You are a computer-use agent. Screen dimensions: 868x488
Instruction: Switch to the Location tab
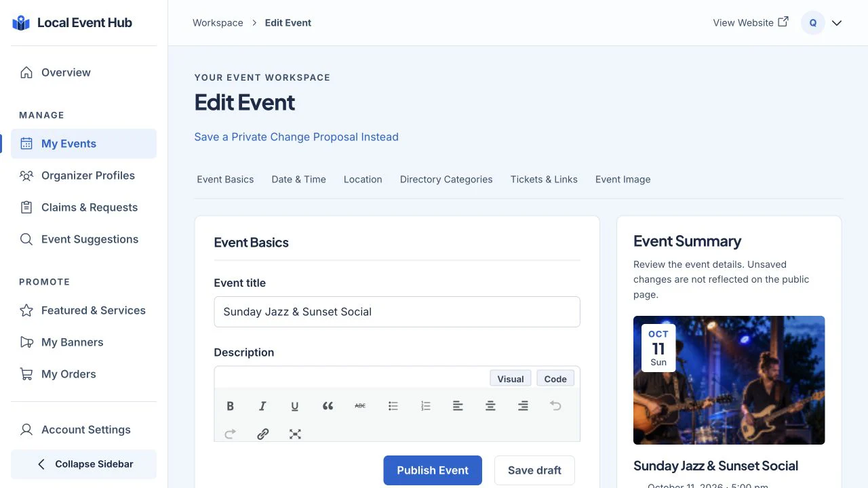point(363,180)
